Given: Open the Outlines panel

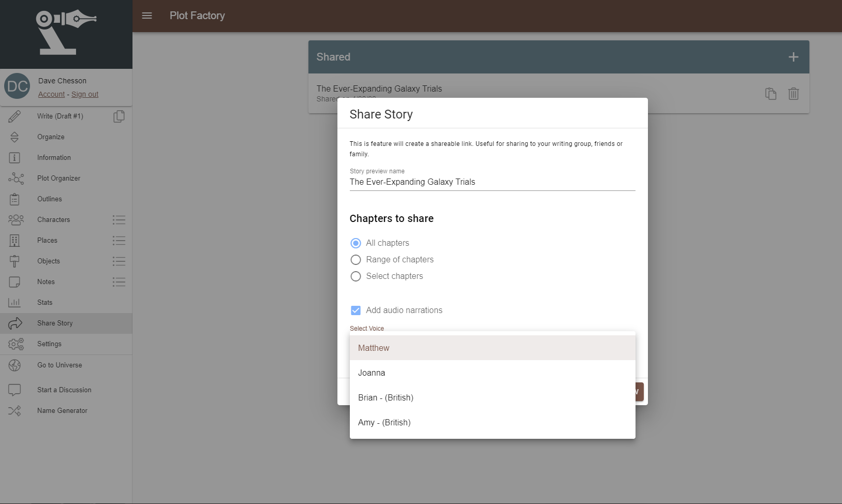Looking at the screenshot, I should tap(49, 199).
